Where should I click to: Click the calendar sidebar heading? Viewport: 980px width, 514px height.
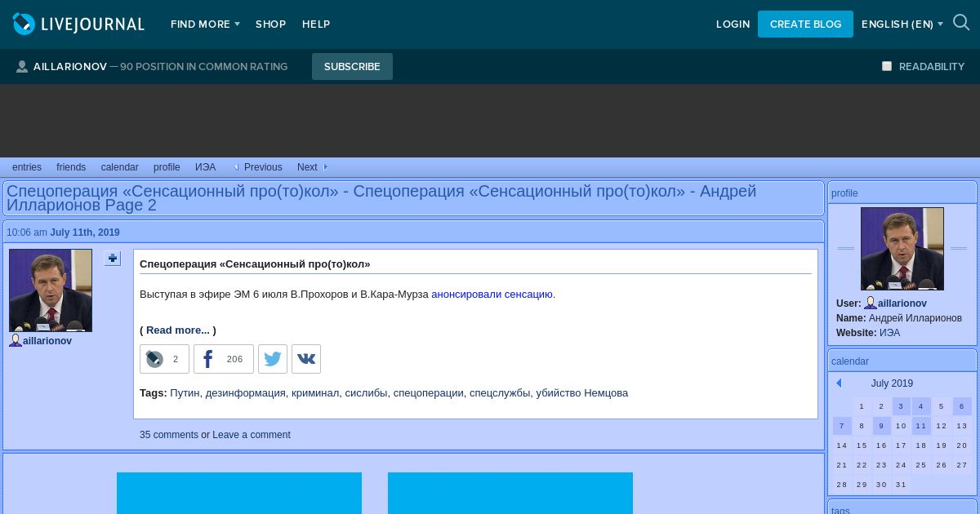(x=850, y=361)
